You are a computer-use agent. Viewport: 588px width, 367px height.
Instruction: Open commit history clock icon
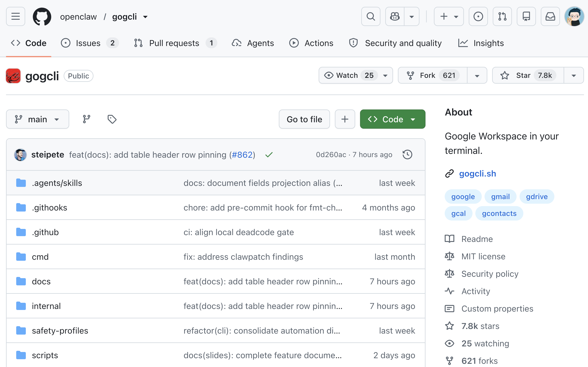pos(407,155)
